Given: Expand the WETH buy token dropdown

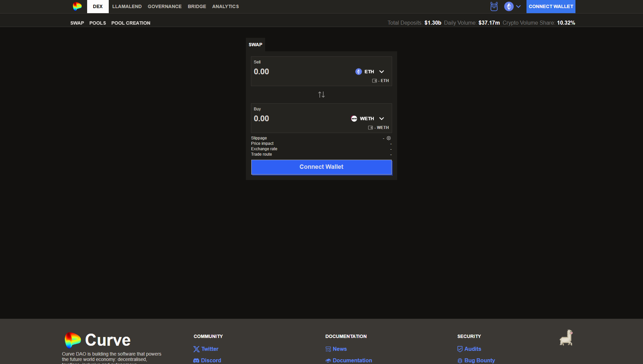Looking at the screenshot, I should (382, 119).
